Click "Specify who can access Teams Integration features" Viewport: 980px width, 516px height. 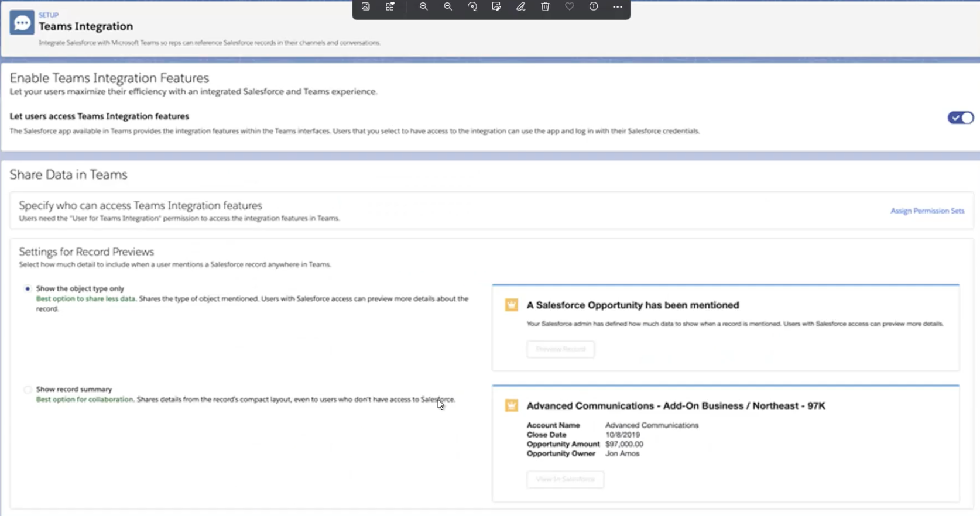click(x=141, y=205)
